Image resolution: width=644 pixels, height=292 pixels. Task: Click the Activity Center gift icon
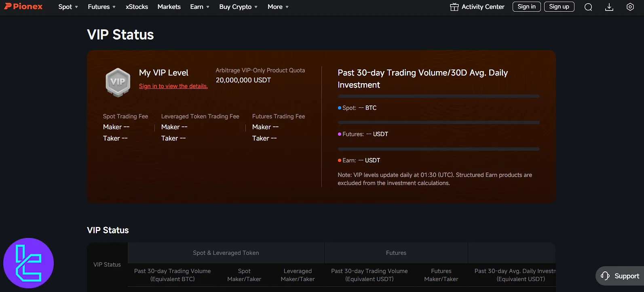click(x=454, y=7)
